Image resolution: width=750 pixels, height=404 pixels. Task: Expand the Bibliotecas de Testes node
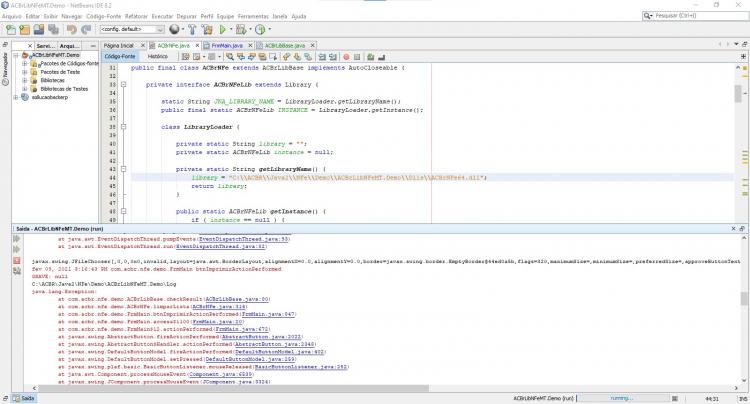pos(24,89)
